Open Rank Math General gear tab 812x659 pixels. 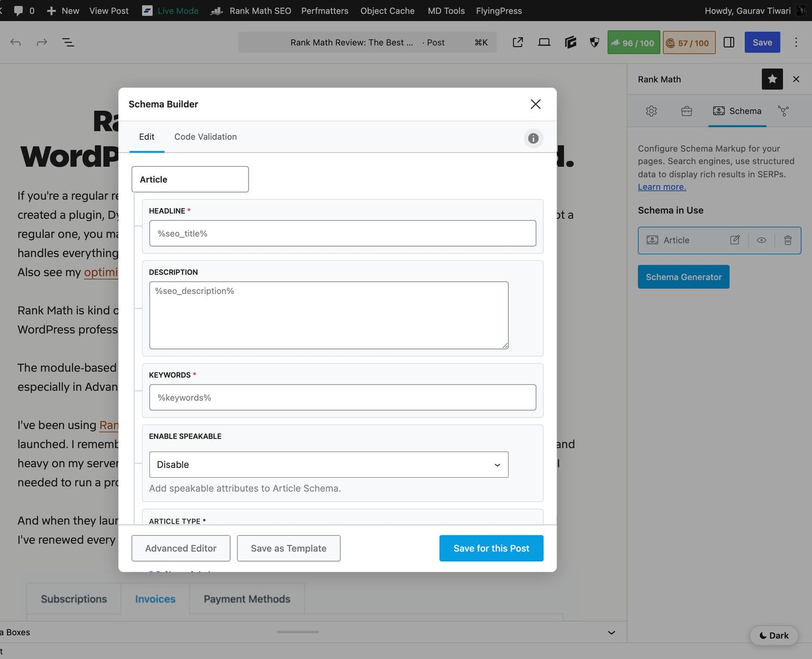(x=651, y=111)
